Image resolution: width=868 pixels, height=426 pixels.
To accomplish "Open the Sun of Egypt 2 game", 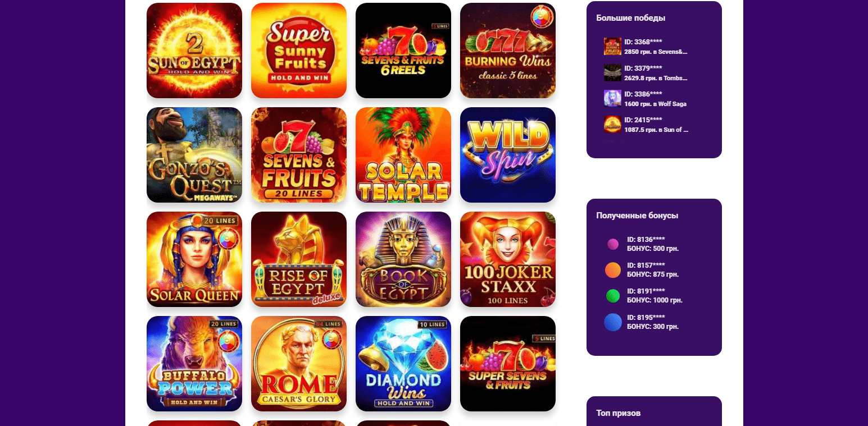I will [194, 51].
